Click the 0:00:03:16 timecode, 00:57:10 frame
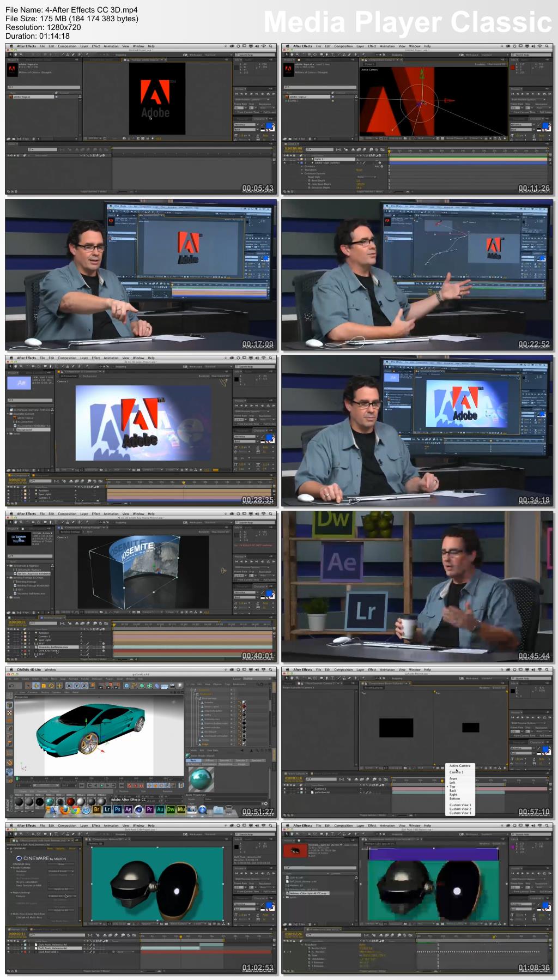Viewport: 558px width, 980px height. coord(293,778)
